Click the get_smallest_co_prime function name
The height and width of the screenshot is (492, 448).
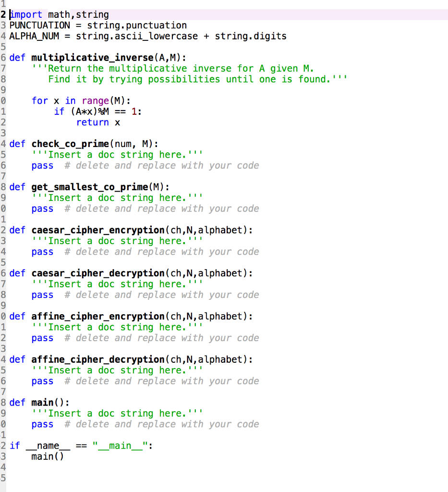point(90,187)
